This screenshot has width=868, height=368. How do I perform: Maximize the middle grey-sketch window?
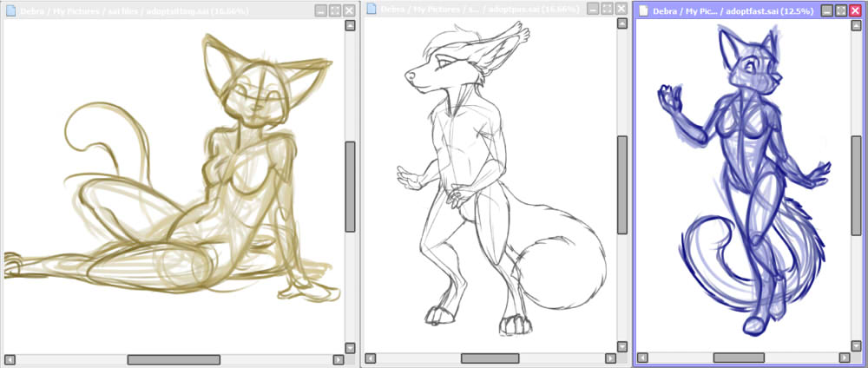(x=608, y=9)
